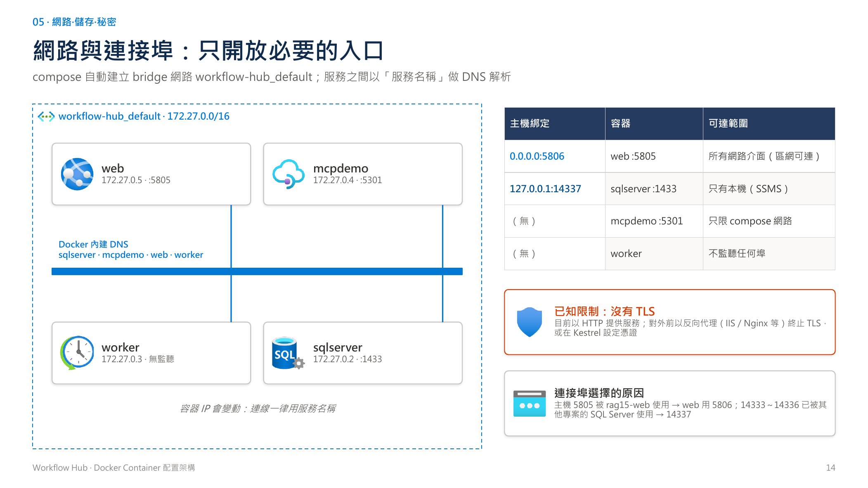Click the Workflow Hub footer text
The height and width of the screenshot is (488, 868).
[x=114, y=468]
